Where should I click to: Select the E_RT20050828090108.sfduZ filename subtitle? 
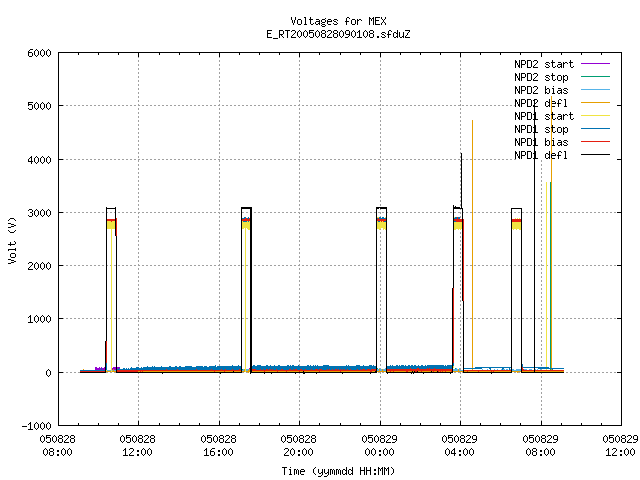tap(338, 34)
